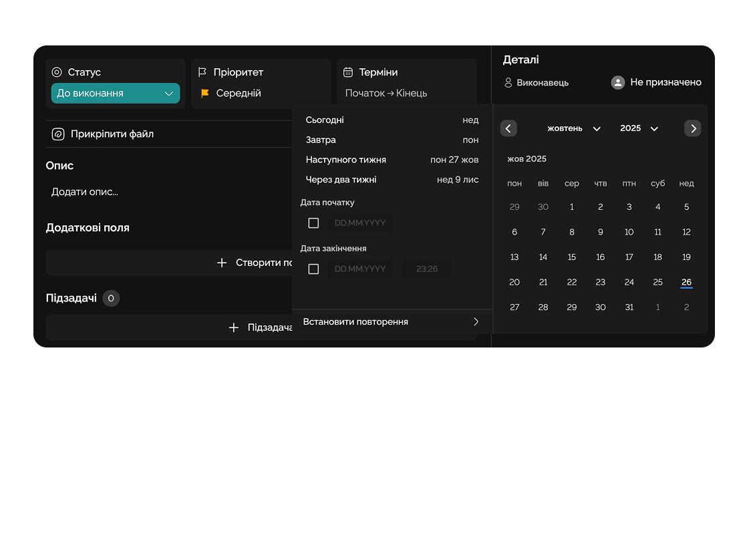Enable the Дата початку checkbox
This screenshot has width=747, height=560.
313,223
